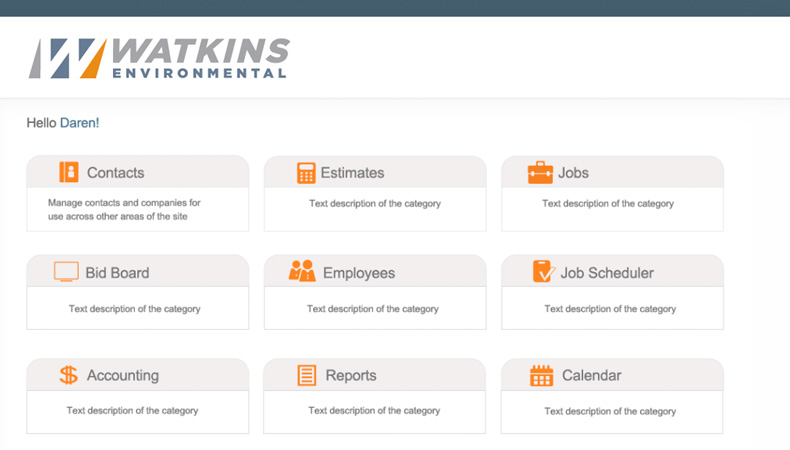Viewport: 790px width, 450px height.
Task: Go to the Bid Board title
Action: pyautogui.click(x=117, y=273)
